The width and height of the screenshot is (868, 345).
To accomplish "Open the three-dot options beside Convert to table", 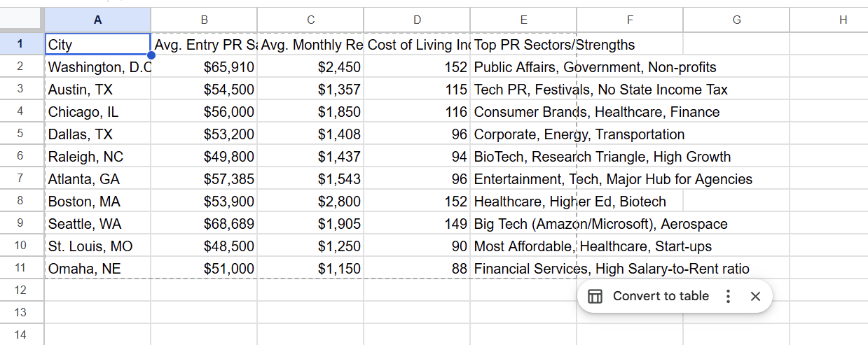I will [728, 296].
